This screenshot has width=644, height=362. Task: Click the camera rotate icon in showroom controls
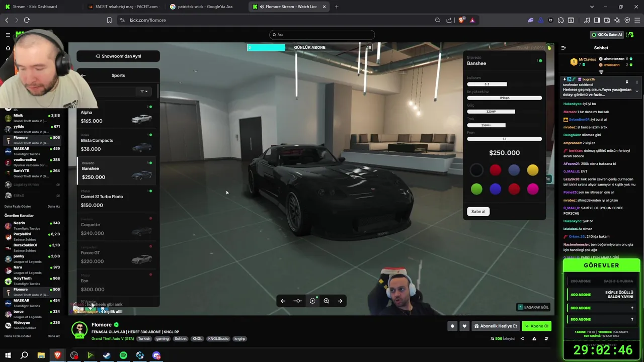(x=312, y=301)
